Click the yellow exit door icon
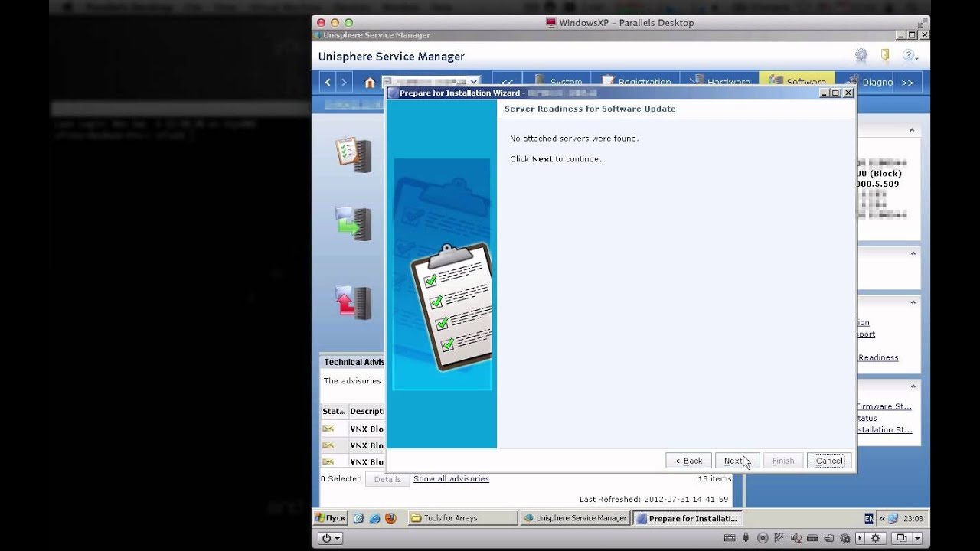980x551 pixels. (x=885, y=55)
